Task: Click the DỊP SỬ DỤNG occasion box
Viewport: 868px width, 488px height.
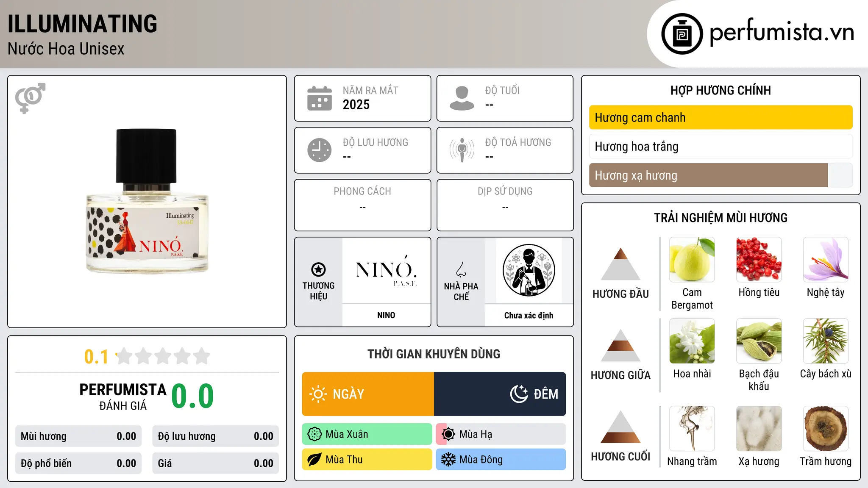Action: click(505, 205)
